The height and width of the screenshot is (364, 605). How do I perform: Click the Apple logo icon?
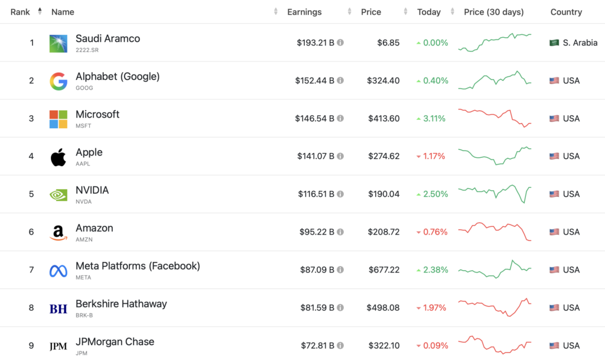(58, 157)
